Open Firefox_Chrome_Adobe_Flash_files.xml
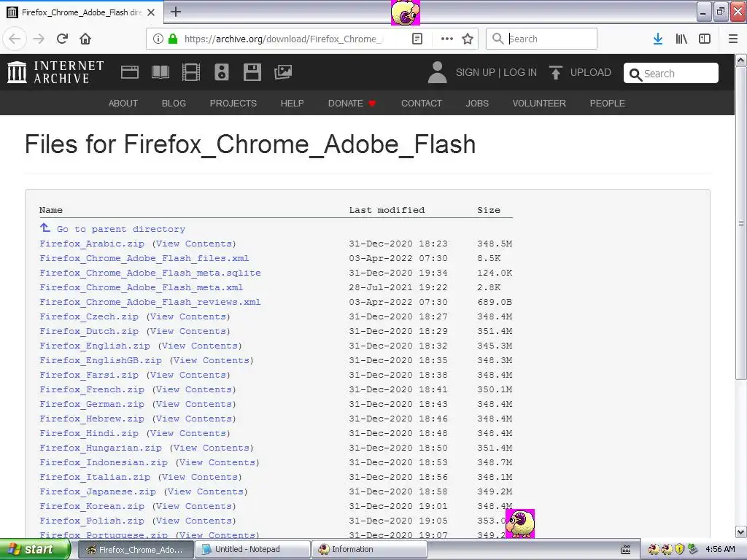This screenshot has height=560, width=747. tap(144, 259)
